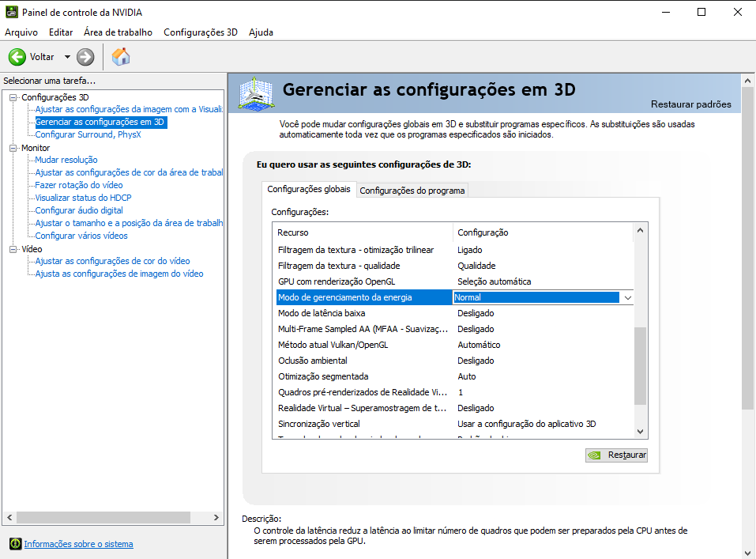756x559 pixels.
Task: Click the NVIDIA logo on Restaurar button
Action: 595,455
